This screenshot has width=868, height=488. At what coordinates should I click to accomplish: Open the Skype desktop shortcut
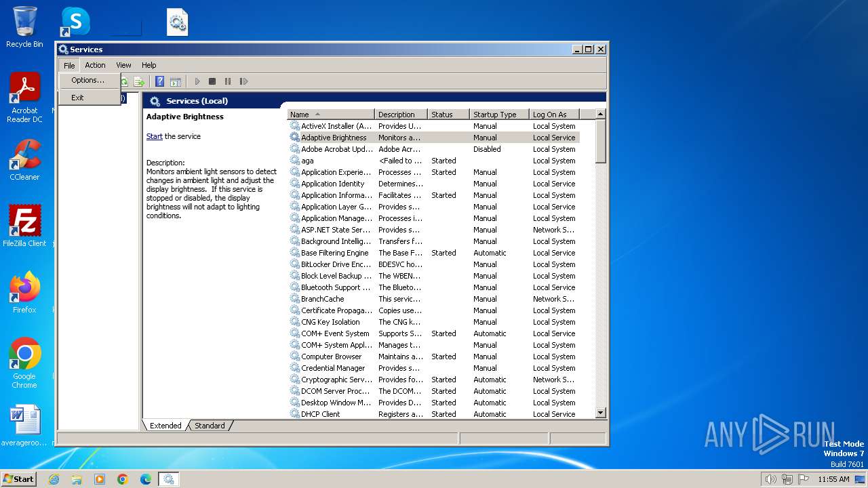tap(75, 22)
